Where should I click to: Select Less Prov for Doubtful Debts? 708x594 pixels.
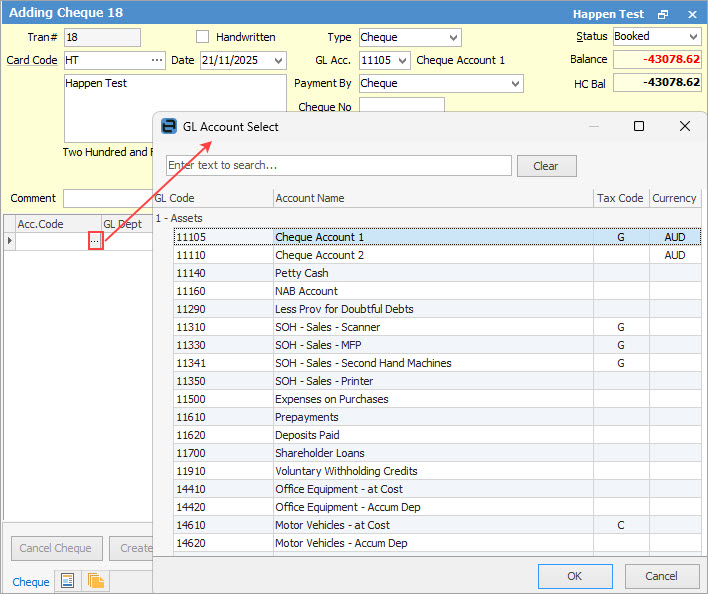click(x=437, y=310)
